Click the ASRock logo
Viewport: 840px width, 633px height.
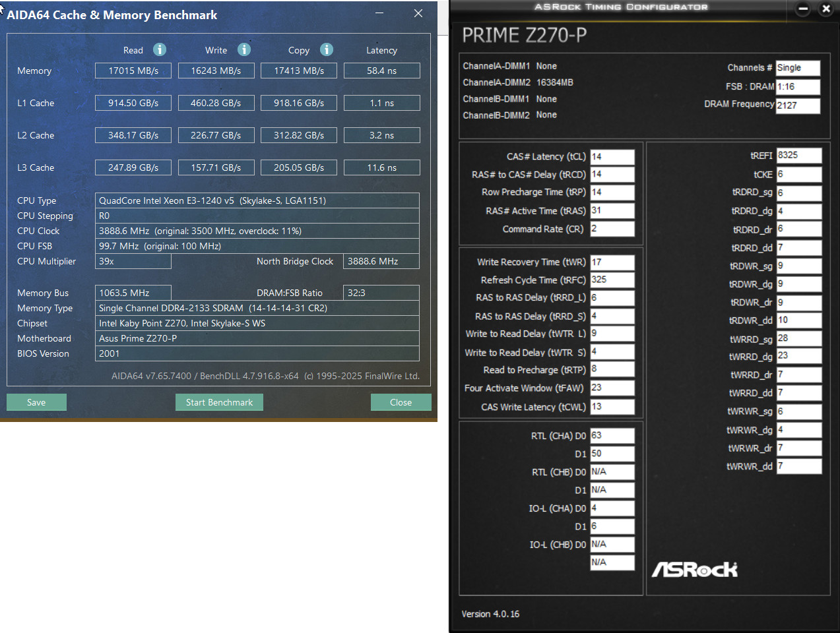(695, 569)
